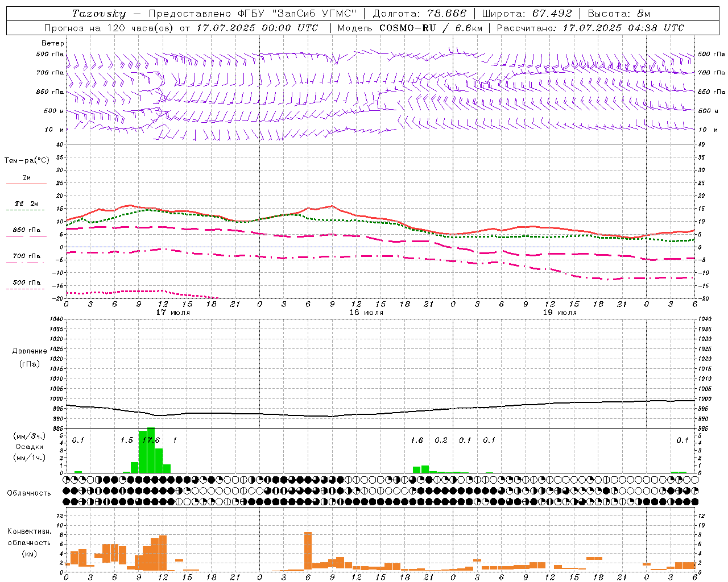Click the "Высота: 8м" header field
Viewport: 728px width, 582px height.
click(619, 14)
